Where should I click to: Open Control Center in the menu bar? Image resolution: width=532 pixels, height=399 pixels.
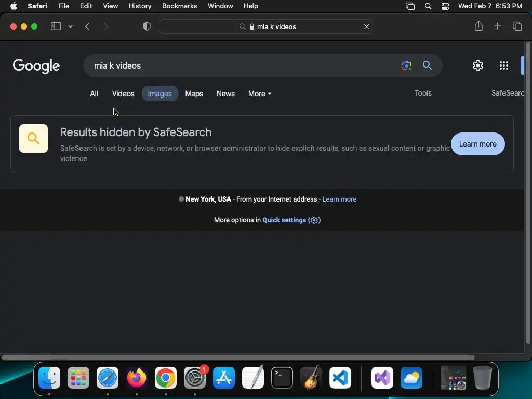445,6
